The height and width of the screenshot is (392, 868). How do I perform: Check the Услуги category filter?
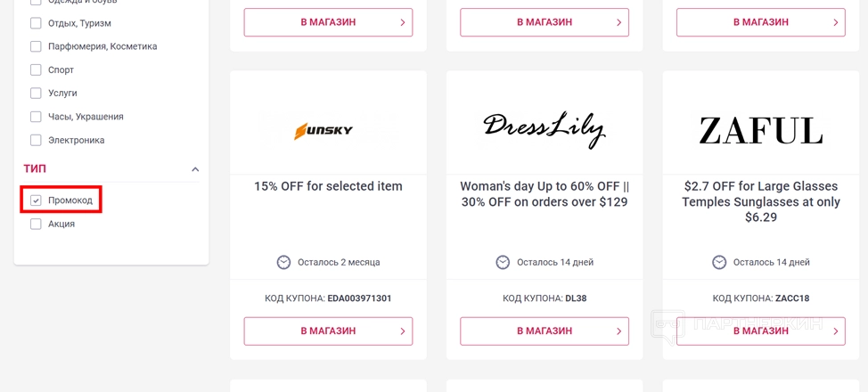point(37,93)
